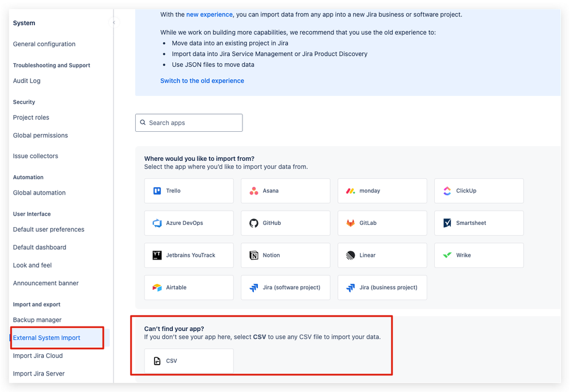Follow the 'new experience' link

click(x=209, y=14)
